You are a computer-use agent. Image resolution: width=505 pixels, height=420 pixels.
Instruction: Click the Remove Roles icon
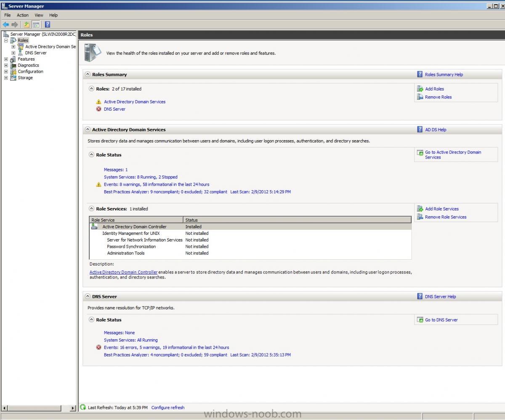pos(420,97)
